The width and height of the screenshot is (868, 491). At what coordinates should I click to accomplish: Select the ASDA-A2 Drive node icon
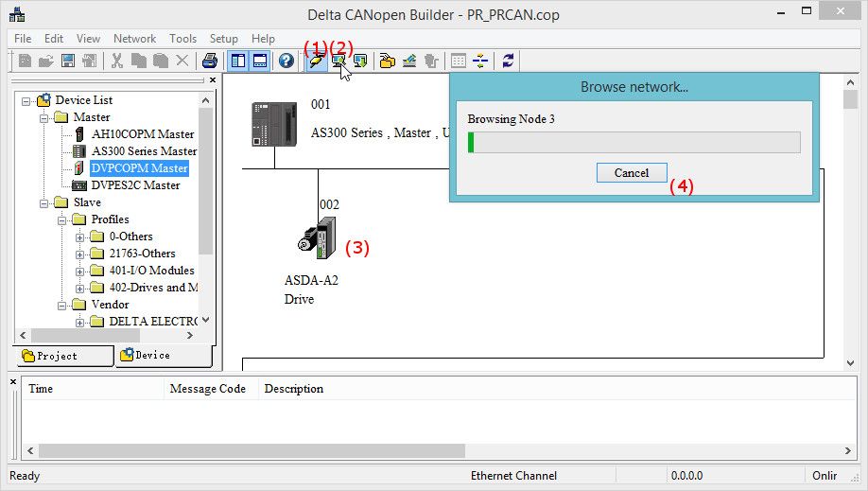click(318, 238)
